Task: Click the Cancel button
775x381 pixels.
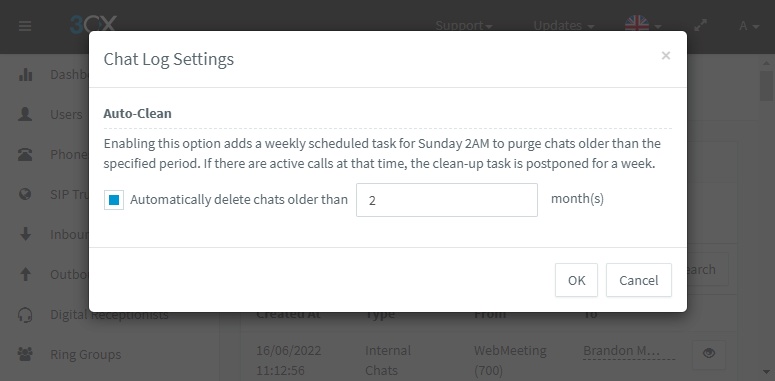Action: pyautogui.click(x=639, y=280)
